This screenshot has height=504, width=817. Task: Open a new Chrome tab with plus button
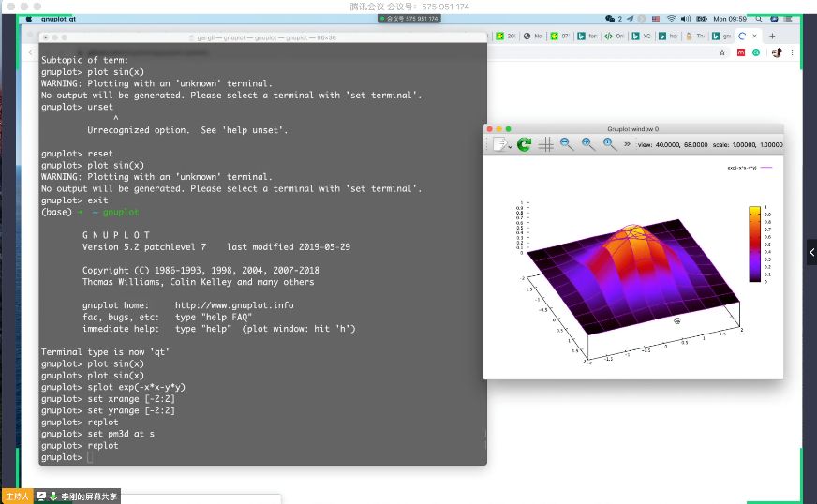click(x=772, y=36)
